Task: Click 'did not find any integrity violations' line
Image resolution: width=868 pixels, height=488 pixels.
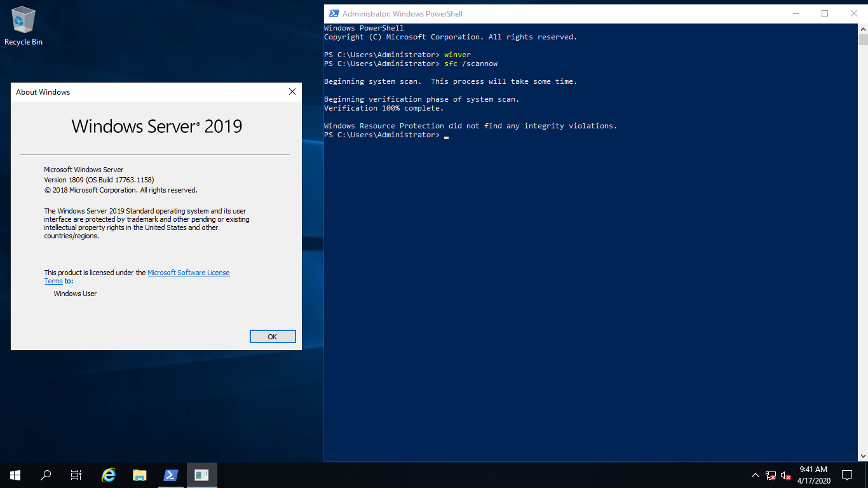Action: (x=471, y=126)
